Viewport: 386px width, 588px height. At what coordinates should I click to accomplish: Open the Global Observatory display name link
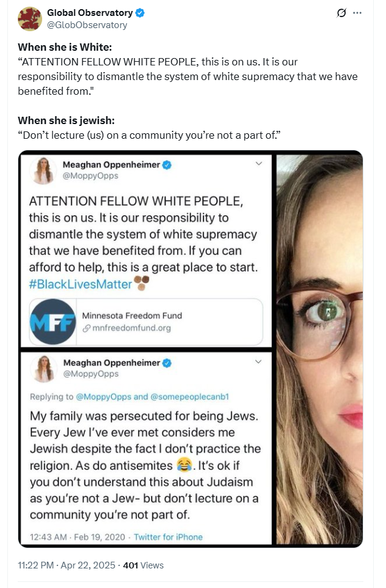click(x=90, y=13)
